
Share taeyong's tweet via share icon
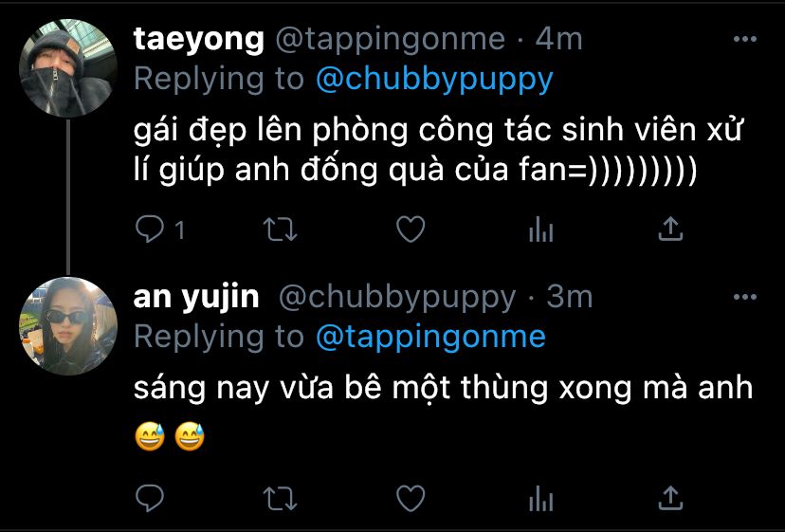(670, 229)
